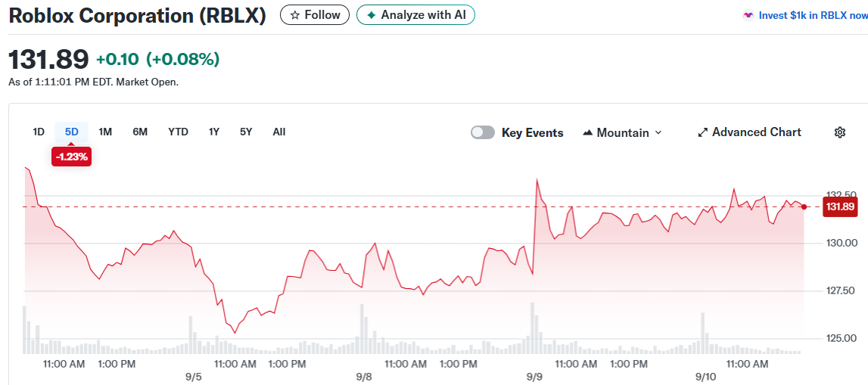The image size is (868, 385).
Task: Click the 131.89 current price label on axis
Action: [x=840, y=207]
